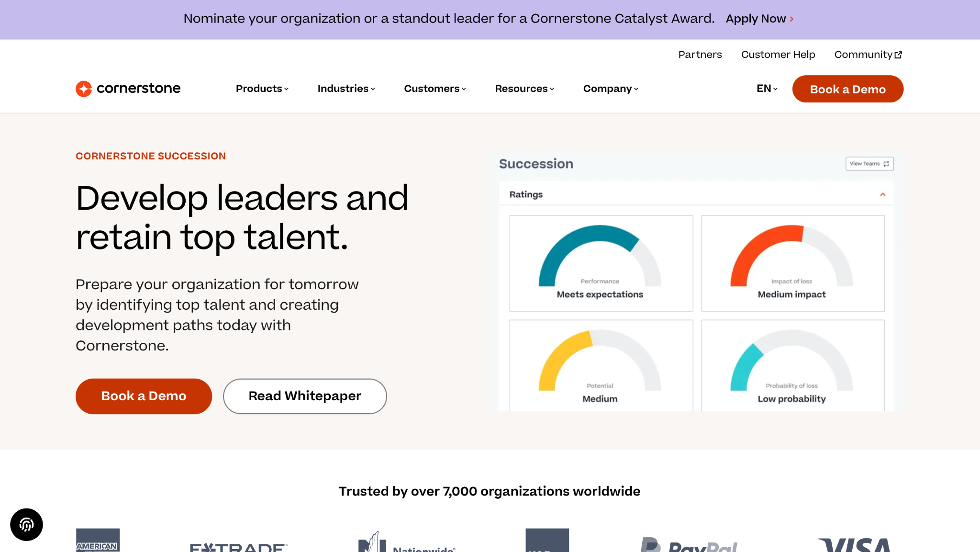
Task: Expand the Products menu
Action: (262, 89)
